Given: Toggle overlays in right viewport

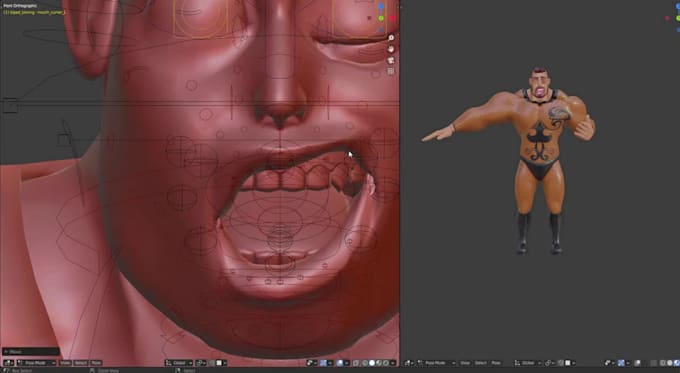Looking at the screenshot, I should coord(638,363).
